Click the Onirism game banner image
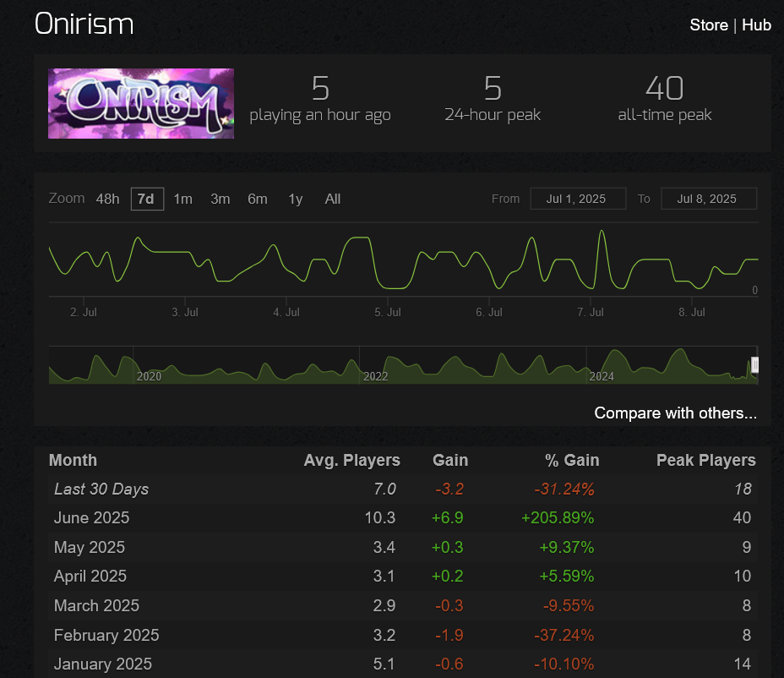Viewport: 784px width, 678px height. point(141,104)
